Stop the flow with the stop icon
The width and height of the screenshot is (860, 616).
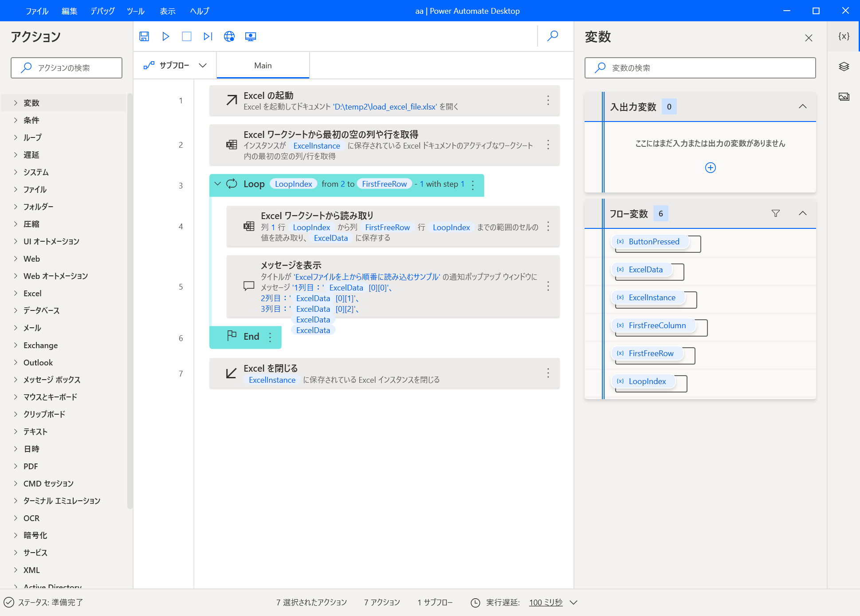[187, 36]
